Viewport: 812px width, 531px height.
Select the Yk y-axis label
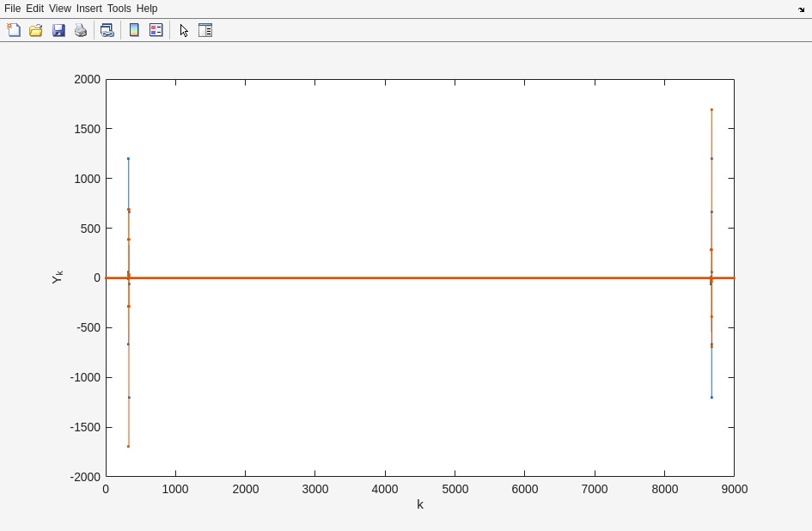point(58,278)
